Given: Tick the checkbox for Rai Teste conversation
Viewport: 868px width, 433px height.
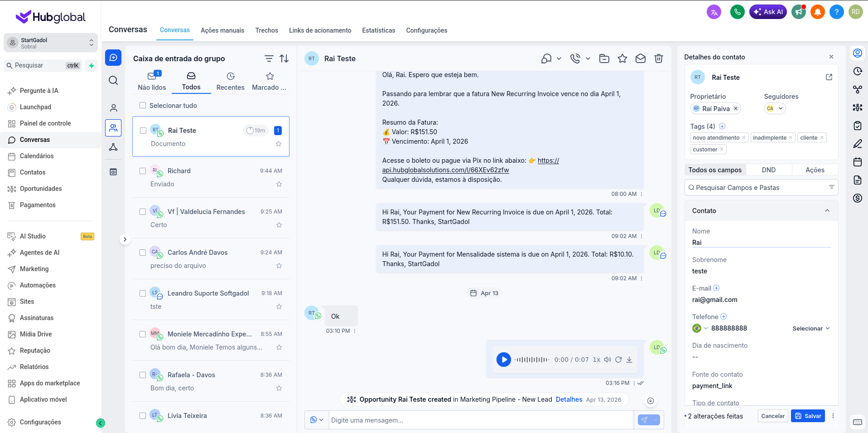Looking at the screenshot, I should click(x=143, y=131).
